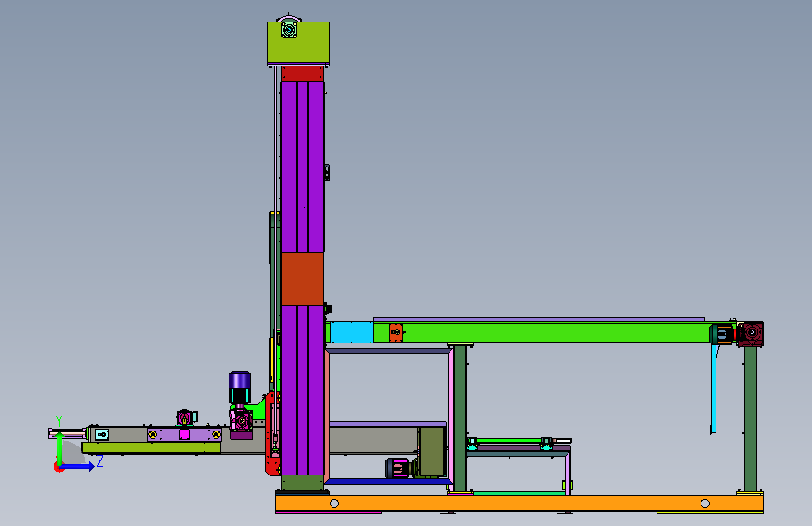Select the dark green rightmost support post

pyautogui.click(x=750, y=419)
